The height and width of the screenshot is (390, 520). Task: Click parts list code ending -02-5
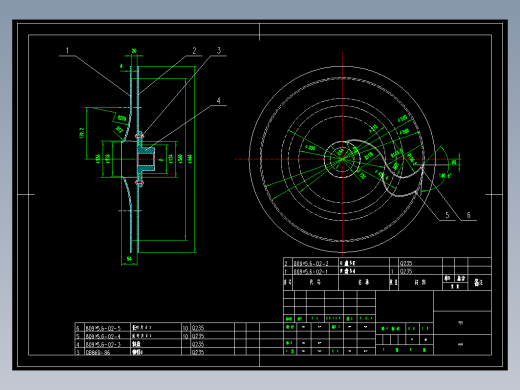pos(103,328)
